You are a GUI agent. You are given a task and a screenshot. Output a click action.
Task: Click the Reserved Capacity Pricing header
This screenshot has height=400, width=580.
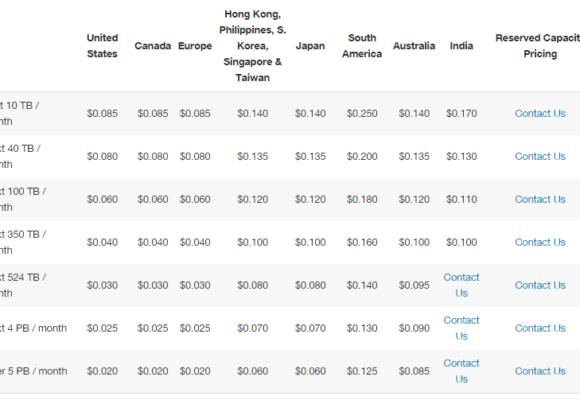(538, 46)
